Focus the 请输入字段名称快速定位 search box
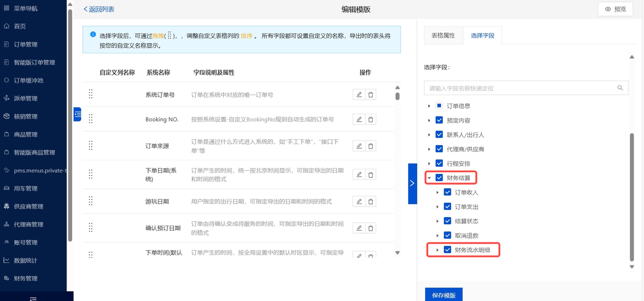The height and width of the screenshot is (301, 644). pos(521,88)
